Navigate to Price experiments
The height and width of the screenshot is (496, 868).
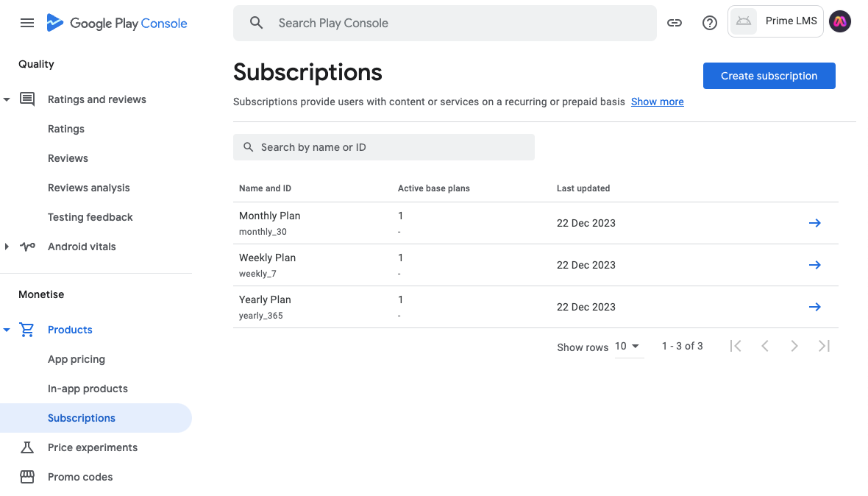coord(92,447)
